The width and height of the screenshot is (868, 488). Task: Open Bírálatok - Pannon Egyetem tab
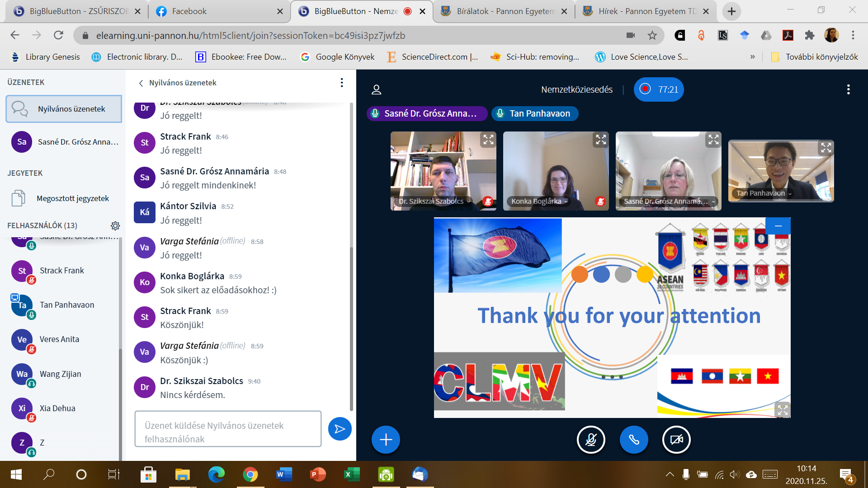[504, 11]
